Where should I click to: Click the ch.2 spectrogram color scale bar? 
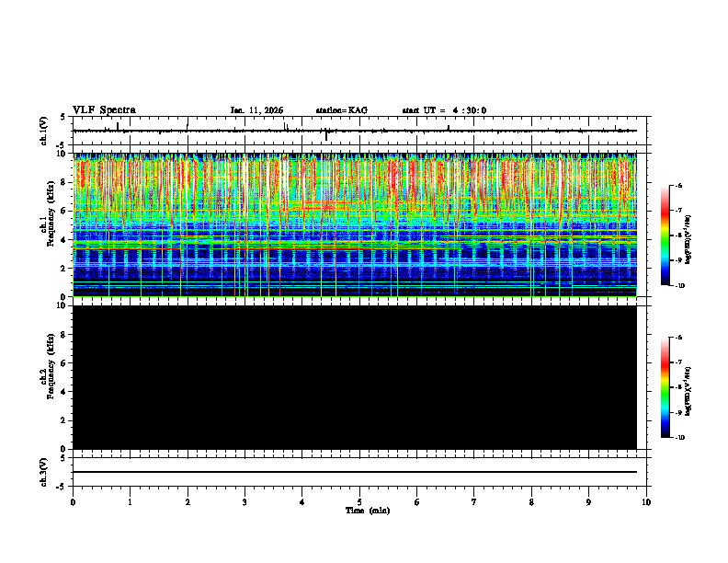coord(665,387)
